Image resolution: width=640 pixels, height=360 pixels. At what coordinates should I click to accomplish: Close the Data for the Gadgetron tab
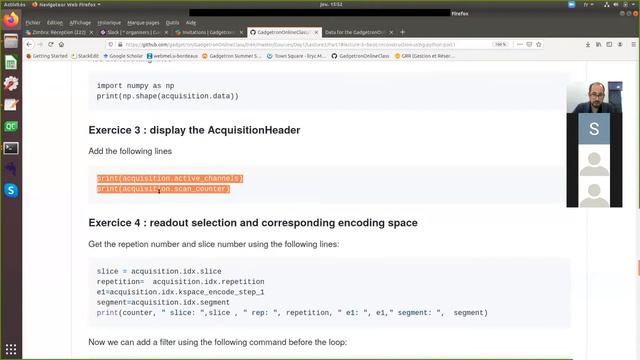pyautogui.click(x=391, y=32)
